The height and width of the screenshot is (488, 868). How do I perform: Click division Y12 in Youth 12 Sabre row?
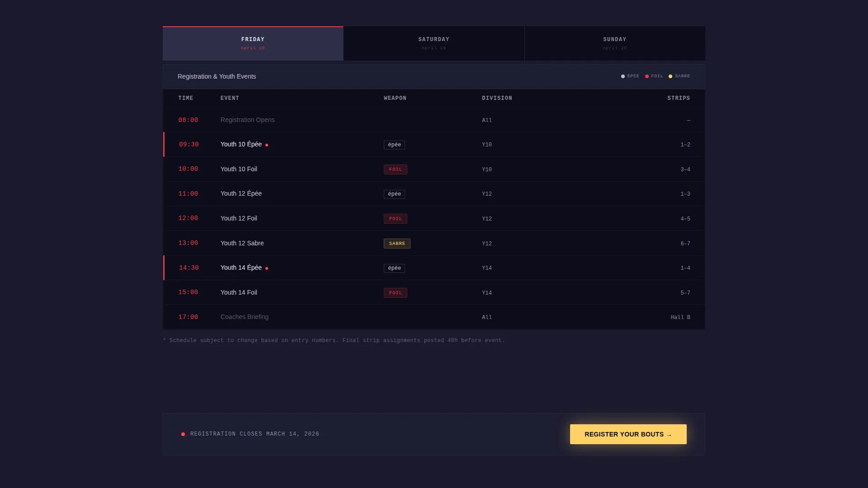coord(487,244)
